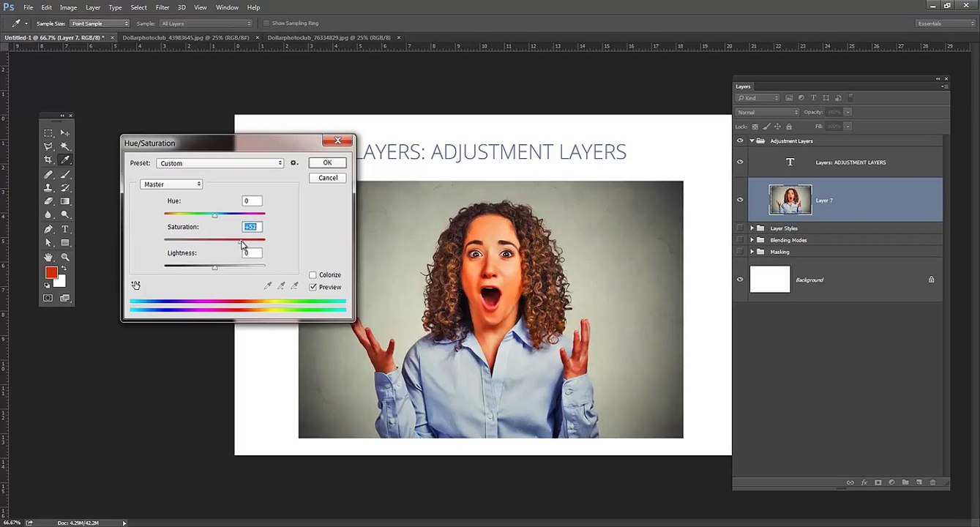
Task: Select the Rectangle shape tool
Action: coord(65,242)
